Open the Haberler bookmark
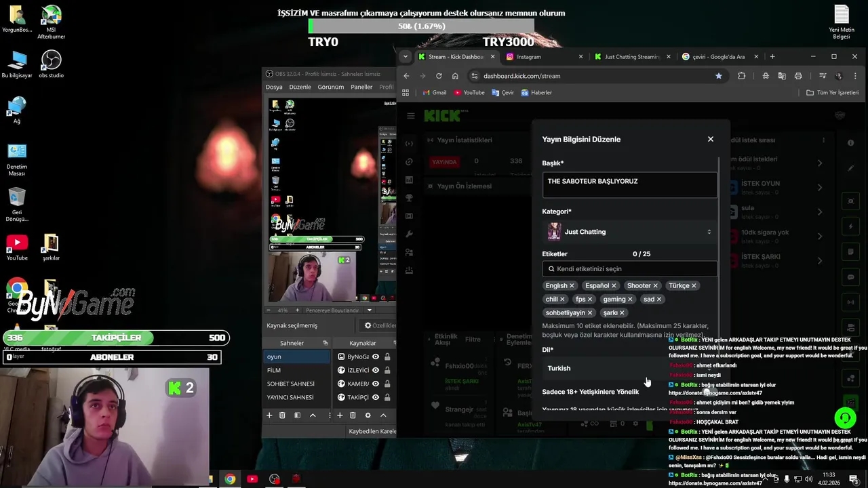The width and height of the screenshot is (868, 488). (x=536, y=93)
